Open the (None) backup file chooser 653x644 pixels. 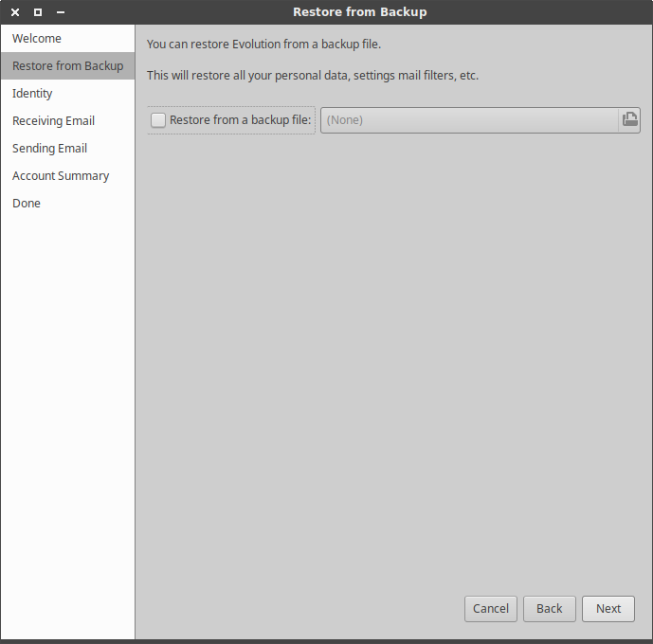(x=469, y=120)
